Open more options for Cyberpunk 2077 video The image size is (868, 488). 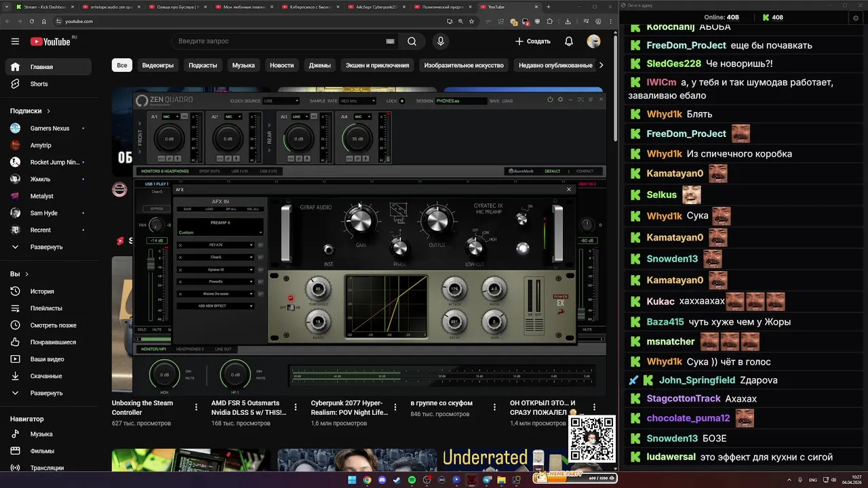click(395, 407)
